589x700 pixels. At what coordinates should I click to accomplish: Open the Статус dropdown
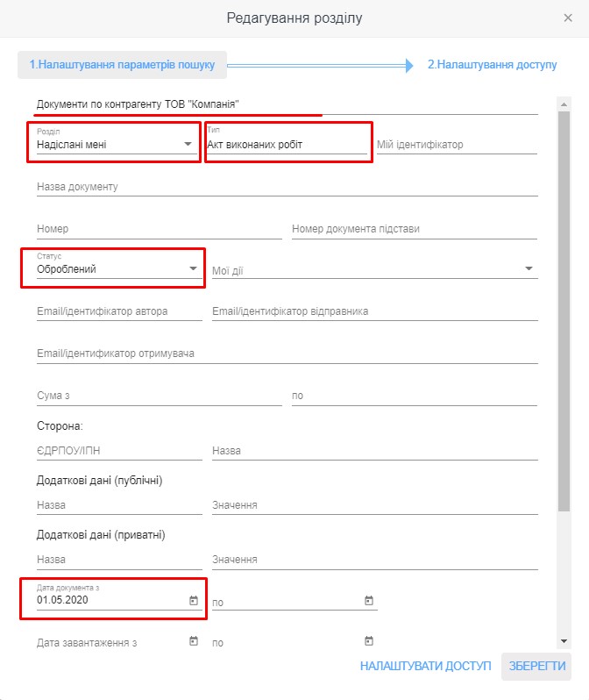click(193, 269)
